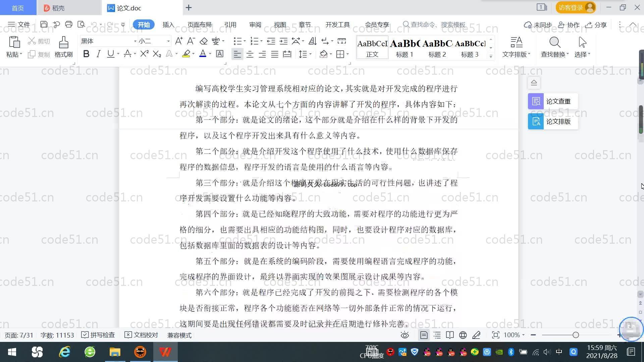Expand the styles gallery
The width and height of the screenshot is (644, 362).
pyautogui.click(x=491, y=56)
